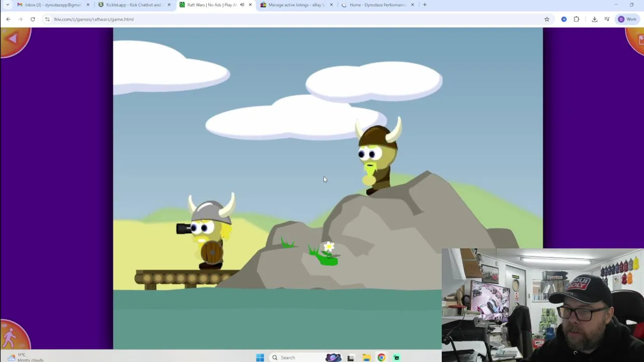
Task: Open Chrome from the taskbar
Action: coord(381,357)
